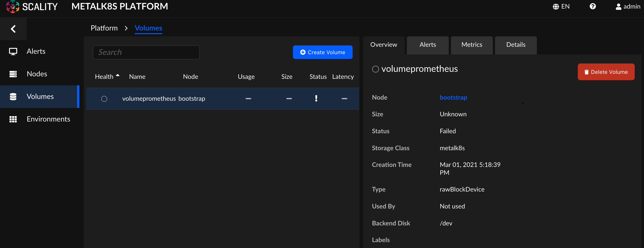
Task: Open the help question mark icon
Action: (x=592, y=7)
